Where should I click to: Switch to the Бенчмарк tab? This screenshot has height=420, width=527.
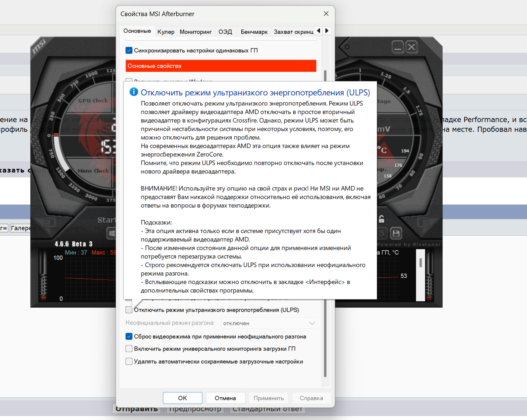(x=254, y=32)
